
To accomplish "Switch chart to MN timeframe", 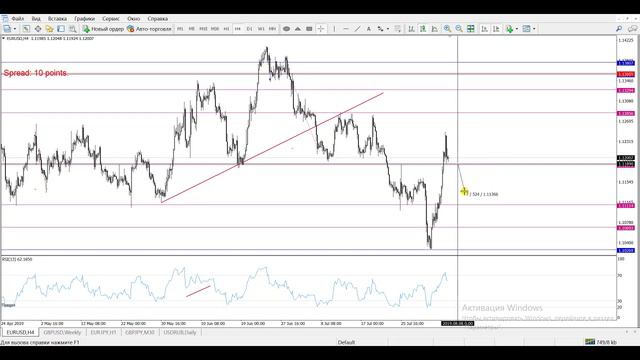I will click(272, 29).
